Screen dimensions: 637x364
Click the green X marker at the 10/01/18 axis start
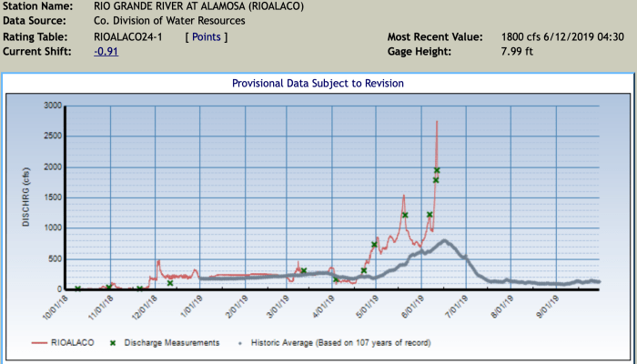click(x=77, y=289)
